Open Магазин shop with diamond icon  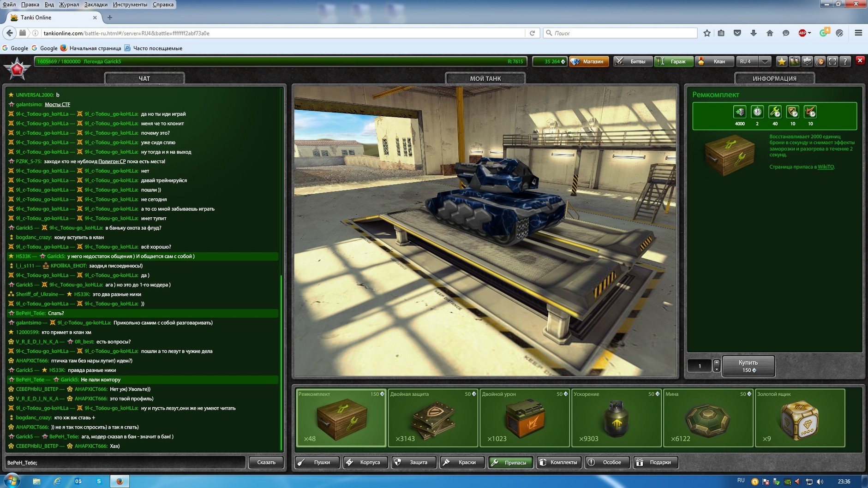coord(589,61)
